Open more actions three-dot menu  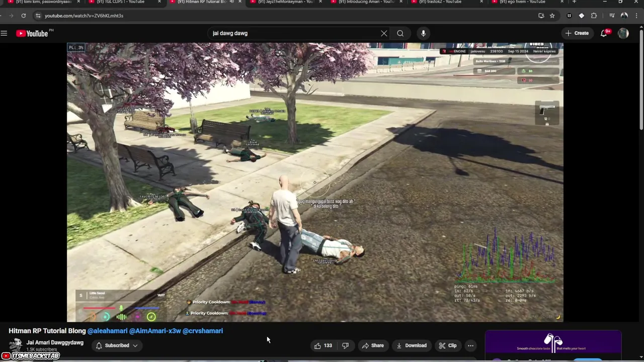tap(470, 345)
